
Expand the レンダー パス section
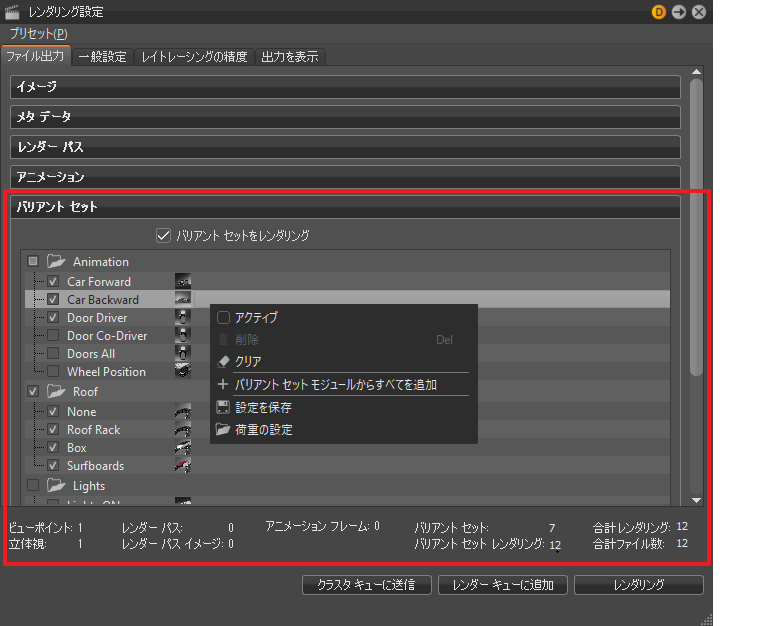(345, 147)
